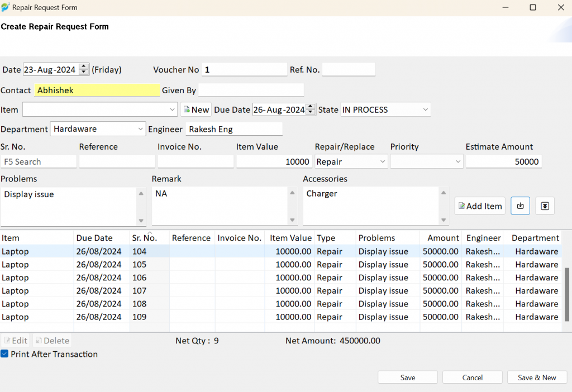Click the Due Date column header in the table
Image resolution: width=572 pixels, height=392 pixels.
coord(94,238)
